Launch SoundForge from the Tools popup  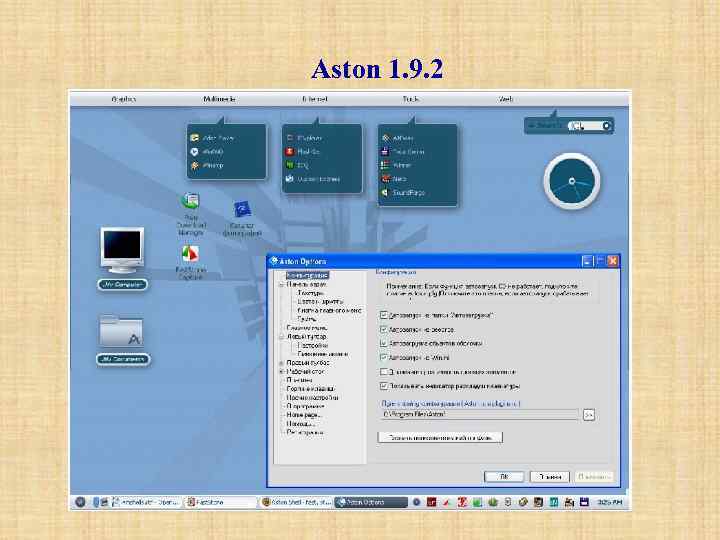[x=403, y=193]
